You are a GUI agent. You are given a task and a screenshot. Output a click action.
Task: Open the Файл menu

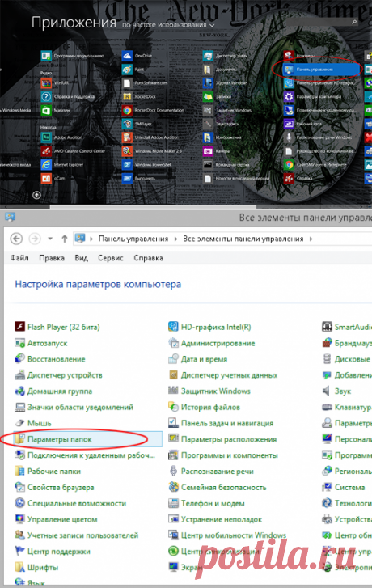(x=19, y=258)
